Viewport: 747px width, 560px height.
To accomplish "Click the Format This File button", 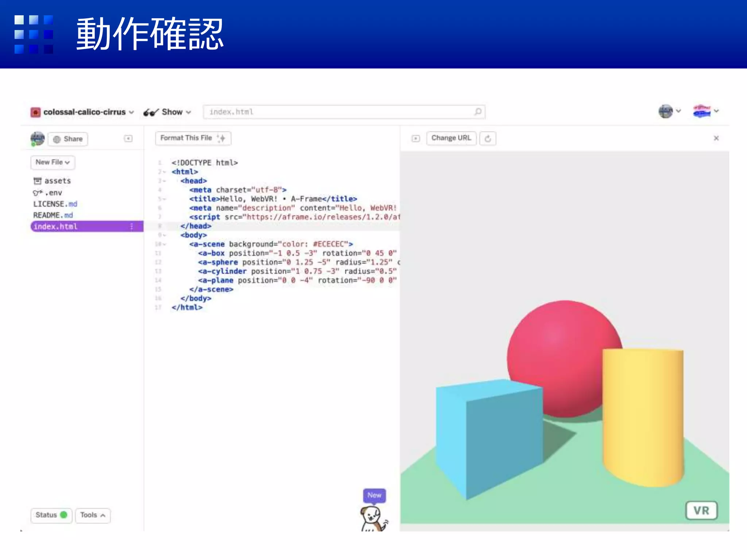I will point(193,138).
